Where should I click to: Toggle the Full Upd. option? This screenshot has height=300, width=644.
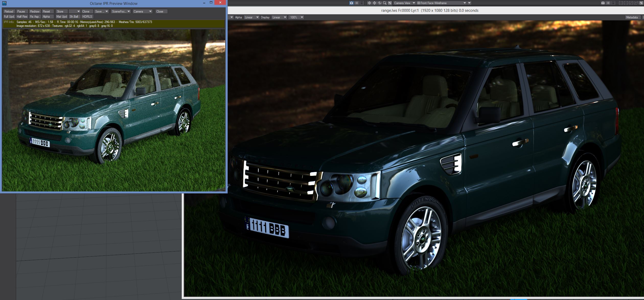[x=9, y=17]
